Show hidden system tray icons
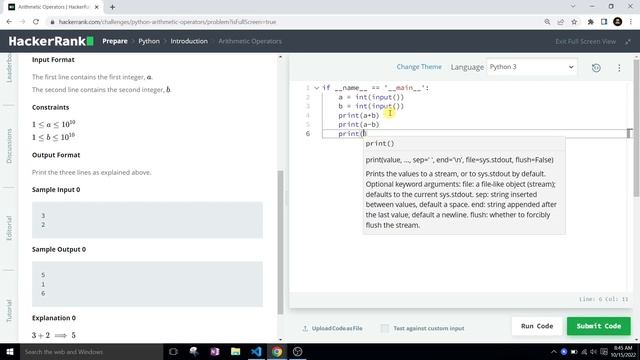 [553, 352]
